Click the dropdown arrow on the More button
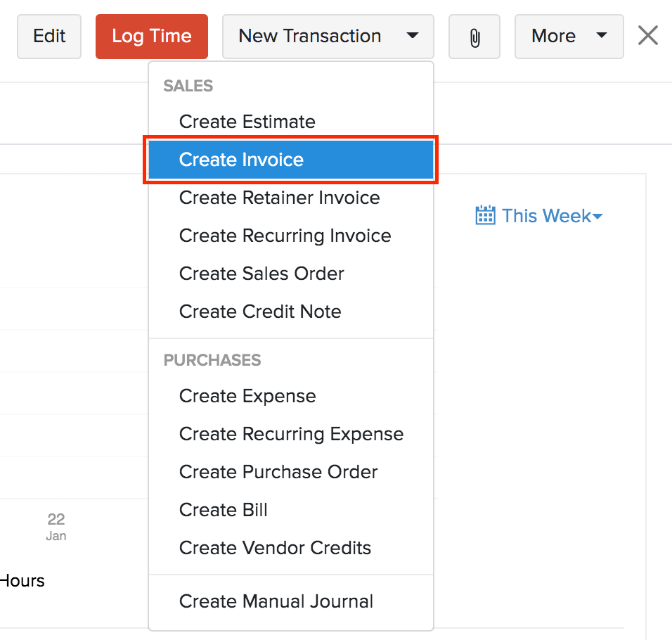 pyautogui.click(x=601, y=36)
